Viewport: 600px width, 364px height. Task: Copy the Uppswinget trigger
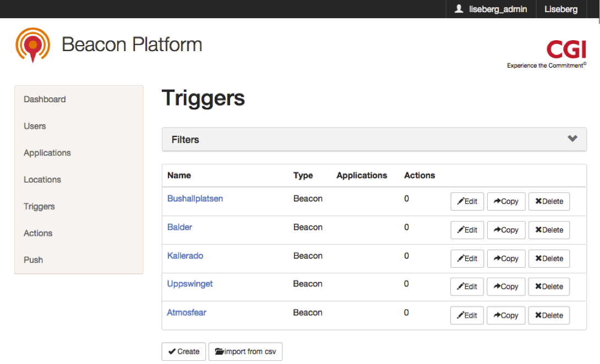pos(506,287)
